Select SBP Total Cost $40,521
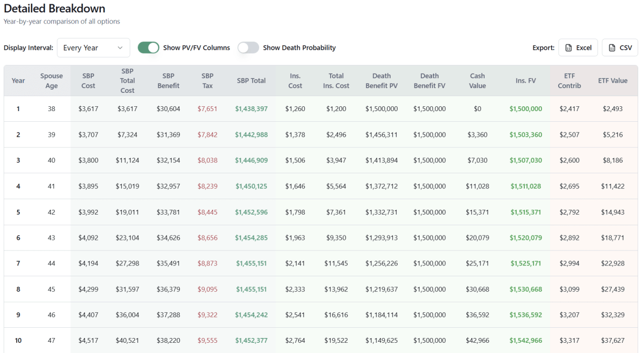This screenshot has width=644, height=353. pyautogui.click(x=127, y=341)
